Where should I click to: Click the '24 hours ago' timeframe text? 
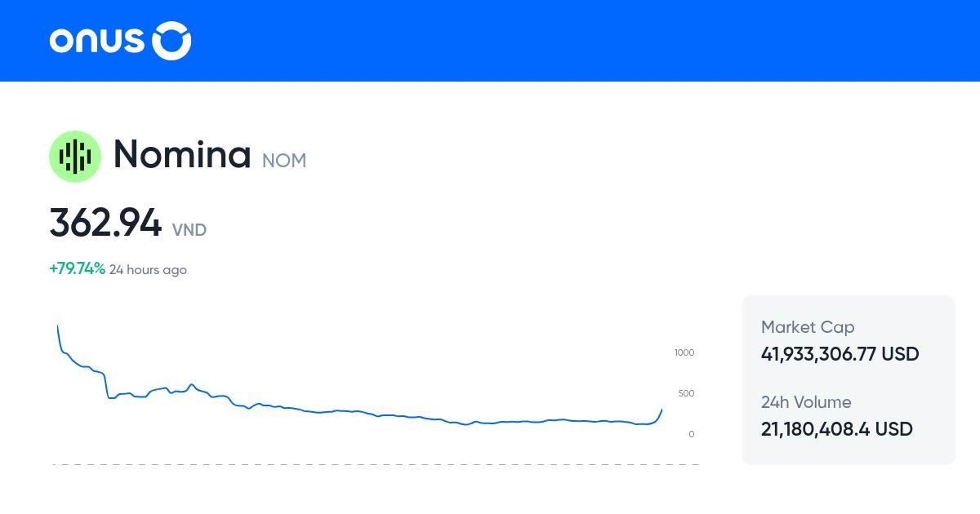pos(148,270)
